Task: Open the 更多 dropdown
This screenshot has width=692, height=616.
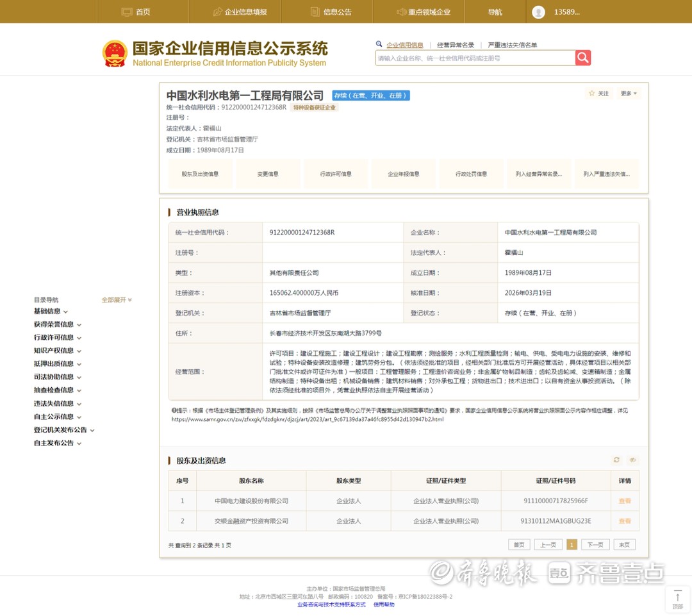Action: pyautogui.click(x=629, y=93)
